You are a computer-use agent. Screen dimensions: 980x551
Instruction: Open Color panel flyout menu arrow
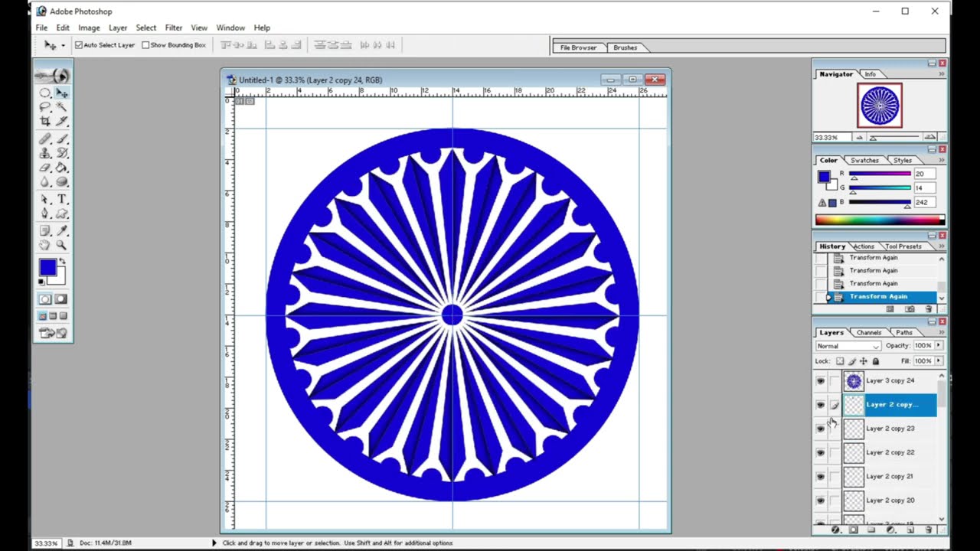tap(941, 160)
